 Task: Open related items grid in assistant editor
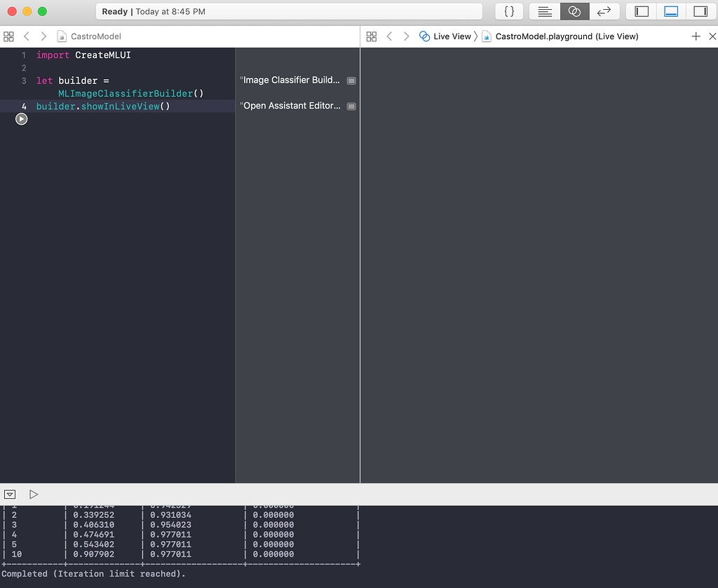372,36
